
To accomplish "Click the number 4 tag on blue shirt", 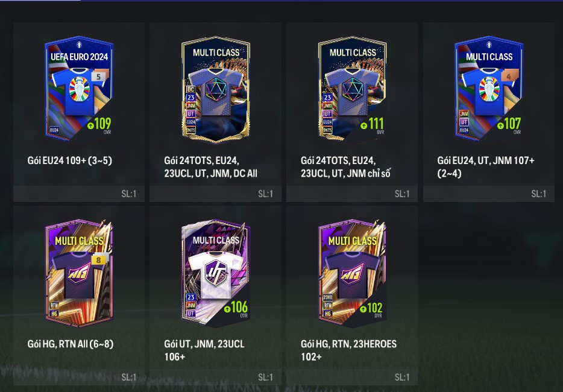I will (x=508, y=77).
